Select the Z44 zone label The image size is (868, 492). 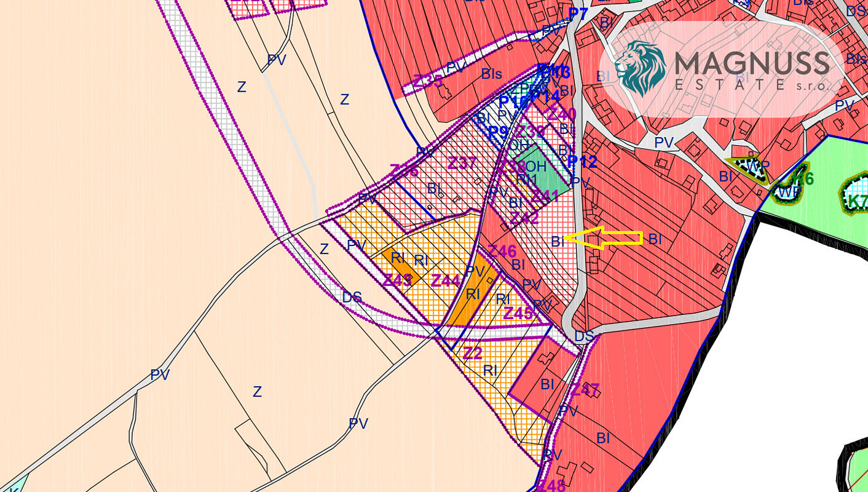(446, 281)
